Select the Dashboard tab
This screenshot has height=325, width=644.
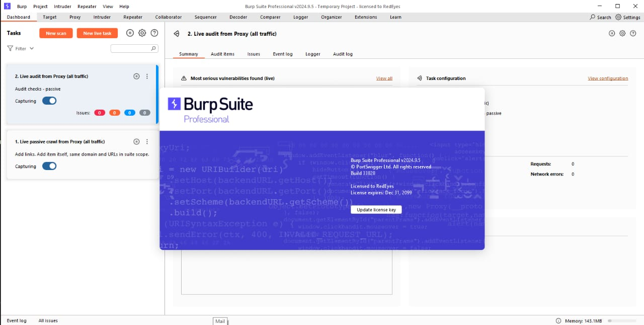[19, 17]
